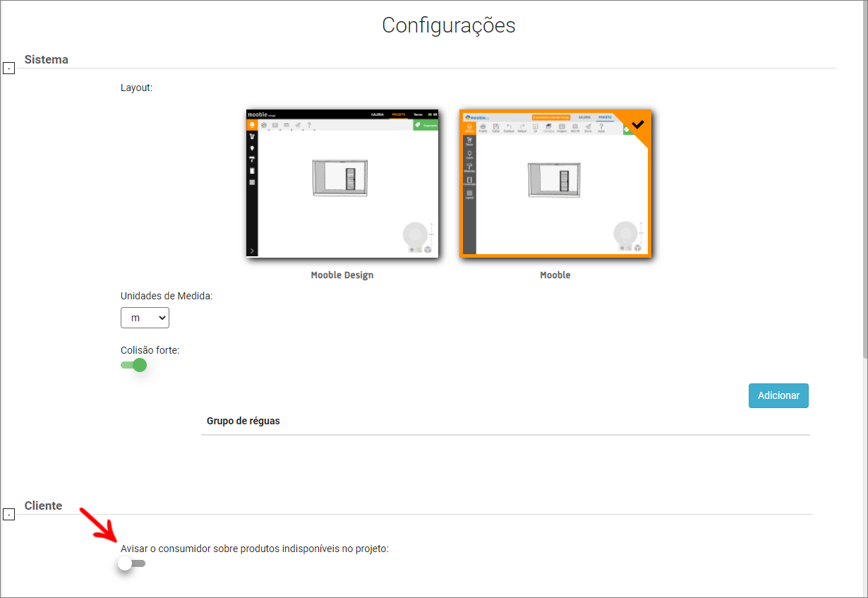The image size is (868, 598).
Task: Click the Avisar o consumidor label text
Action: tap(255, 548)
